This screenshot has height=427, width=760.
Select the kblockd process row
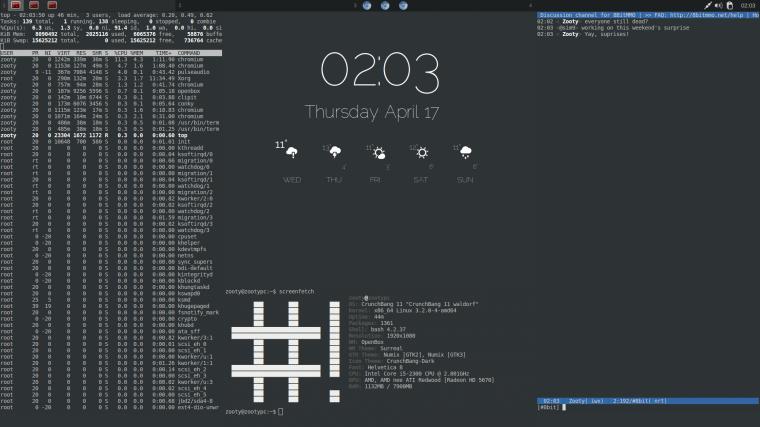111,281
